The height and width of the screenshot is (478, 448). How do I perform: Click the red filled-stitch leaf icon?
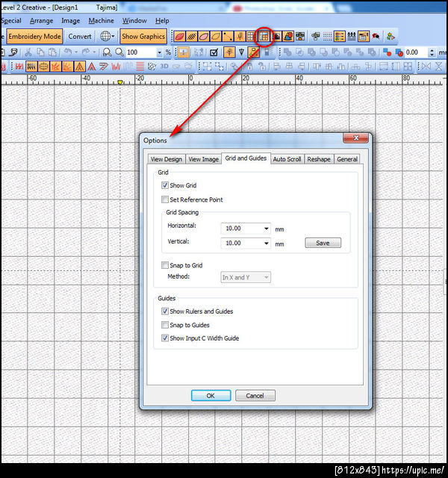(x=179, y=37)
